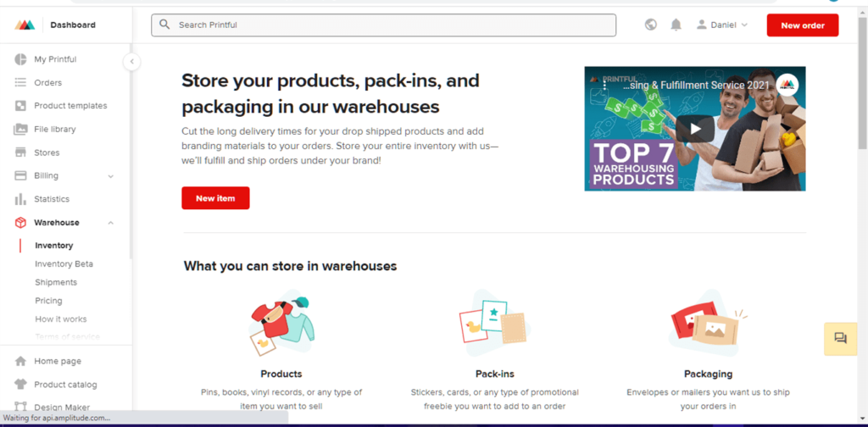Click the Orders list icon
The image size is (868, 427).
coord(20,82)
